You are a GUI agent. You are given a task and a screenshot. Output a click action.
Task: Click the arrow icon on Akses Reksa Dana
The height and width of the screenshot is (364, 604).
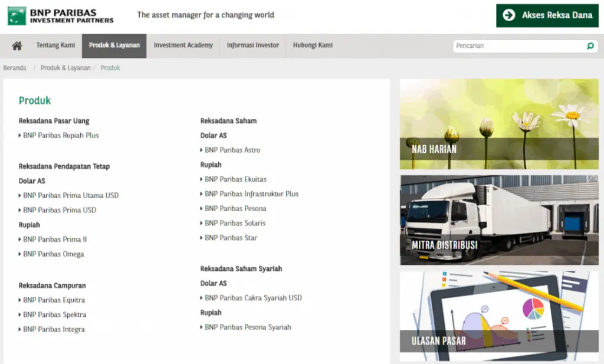[x=509, y=15]
